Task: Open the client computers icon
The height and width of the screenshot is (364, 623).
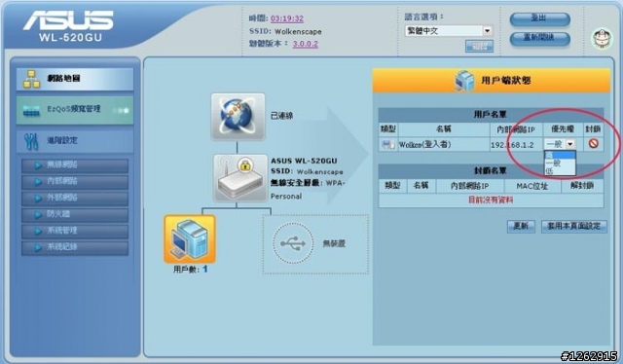Action: [190, 239]
